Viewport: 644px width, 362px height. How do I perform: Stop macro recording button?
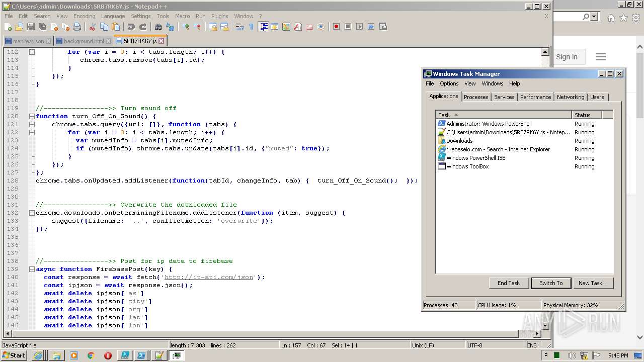pos(348,27)
